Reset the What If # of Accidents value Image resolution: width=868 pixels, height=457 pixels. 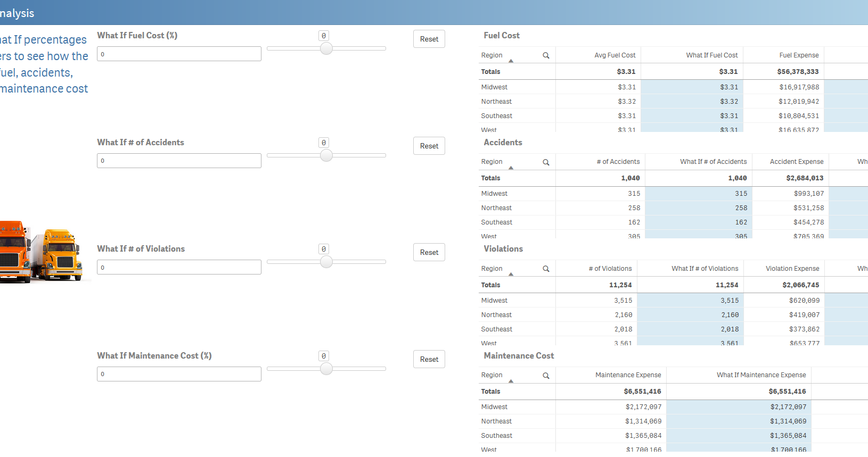coord(429,146)
